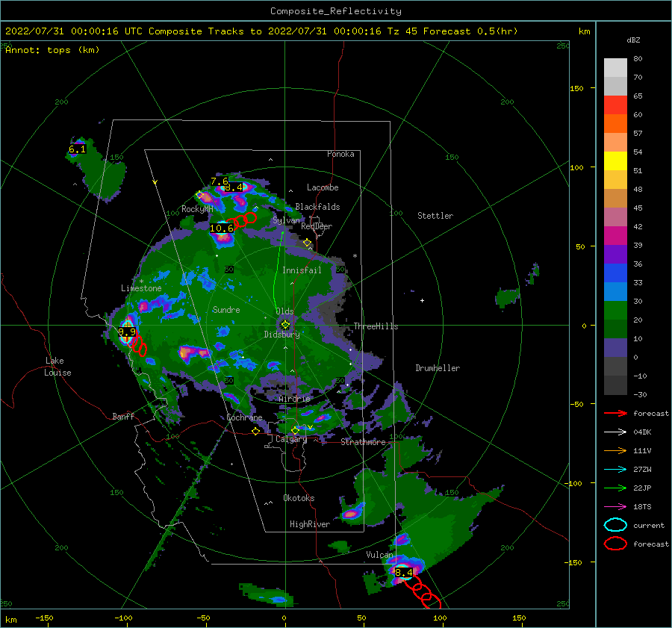
Task: Click the red 65 dBZ color swatch
Action: (x=615, y=105)
